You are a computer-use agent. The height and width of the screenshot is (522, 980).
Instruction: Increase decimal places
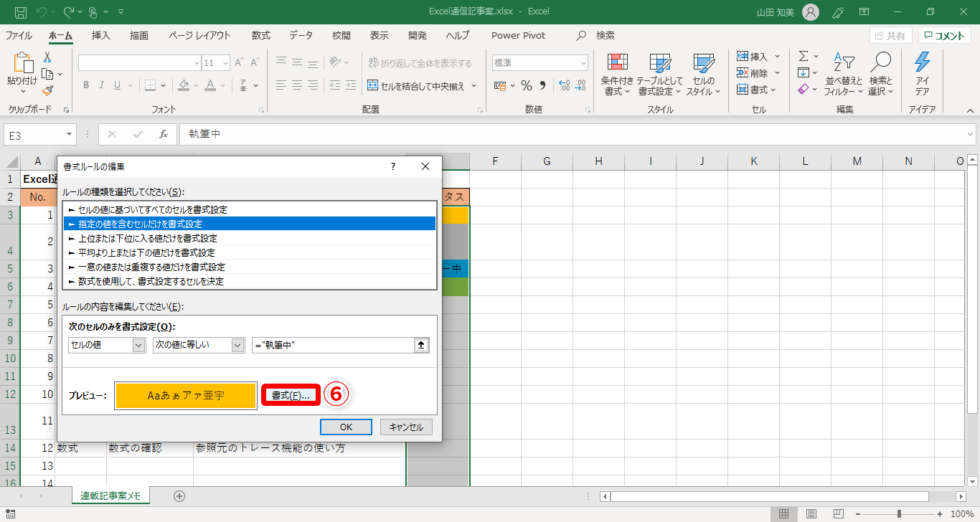564,85
